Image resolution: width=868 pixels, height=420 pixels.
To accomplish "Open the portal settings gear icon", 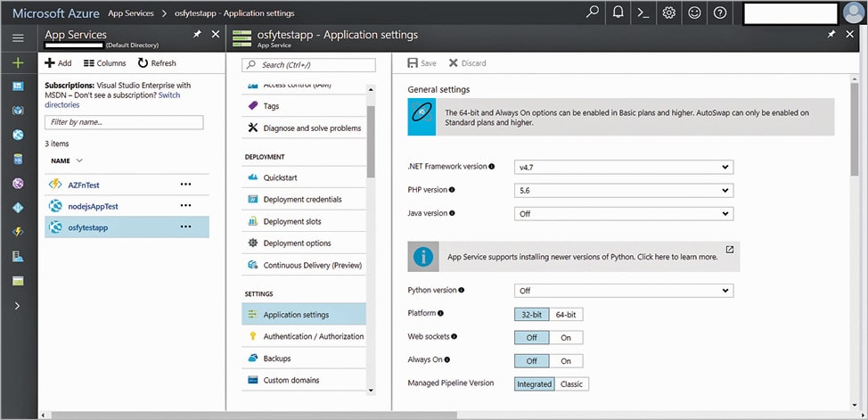I will pos(669,12).
